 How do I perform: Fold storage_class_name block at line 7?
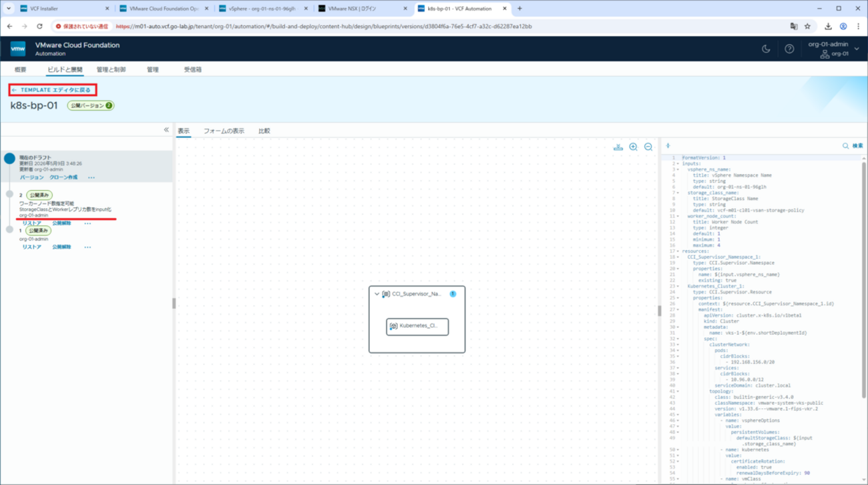click(678, 193)
